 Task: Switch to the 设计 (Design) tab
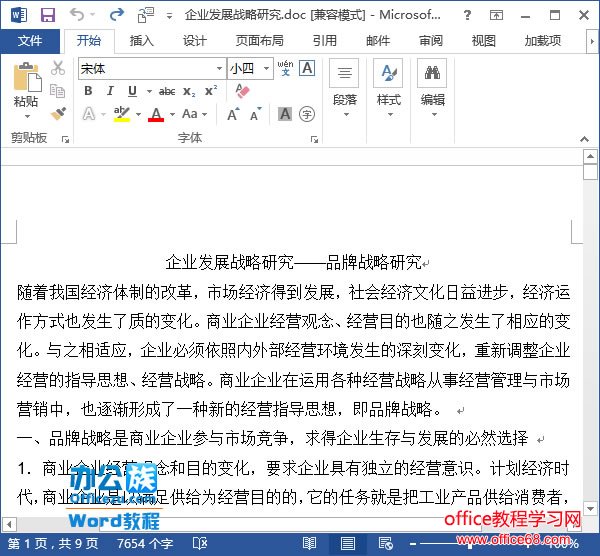pos(194,41)
